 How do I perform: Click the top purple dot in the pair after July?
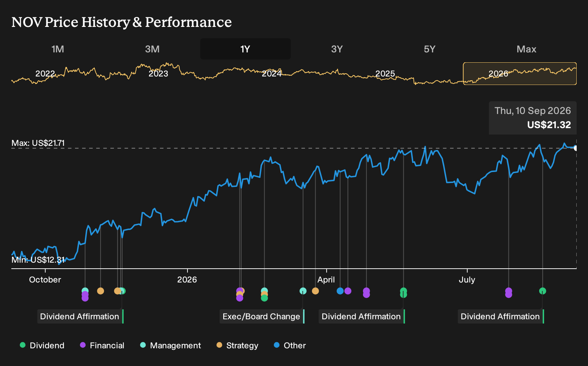click(x=508, y=291)
